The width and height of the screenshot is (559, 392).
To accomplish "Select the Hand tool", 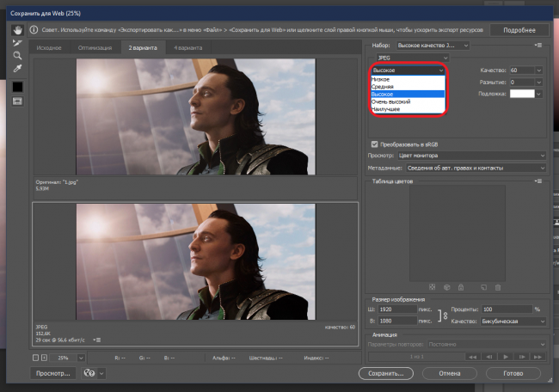I will (x=17, y=30).
